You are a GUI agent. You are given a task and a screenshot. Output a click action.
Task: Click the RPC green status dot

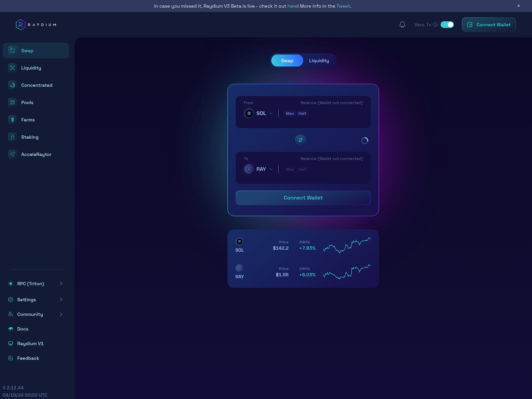(11, 284)
